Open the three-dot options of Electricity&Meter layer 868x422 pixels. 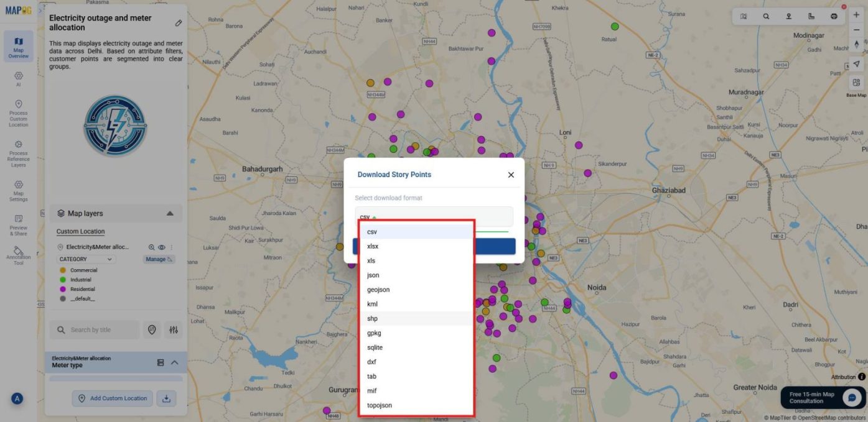click(x=171, y=247)
